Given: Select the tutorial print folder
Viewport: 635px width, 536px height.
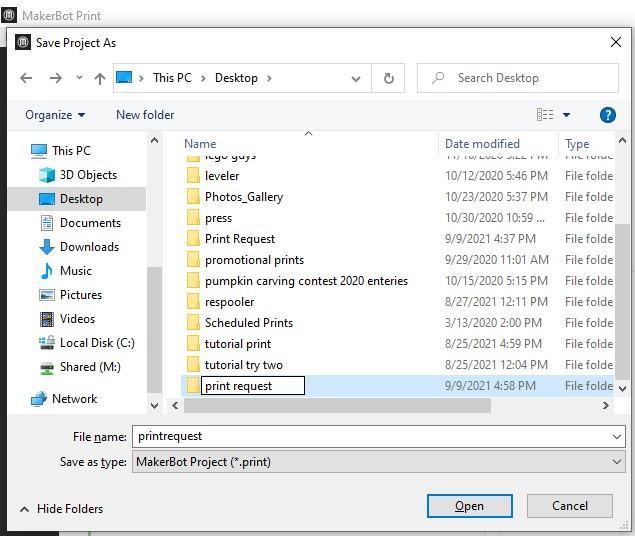Looking at the screenshot, I should pyautogui.click(x=238, y=344).
